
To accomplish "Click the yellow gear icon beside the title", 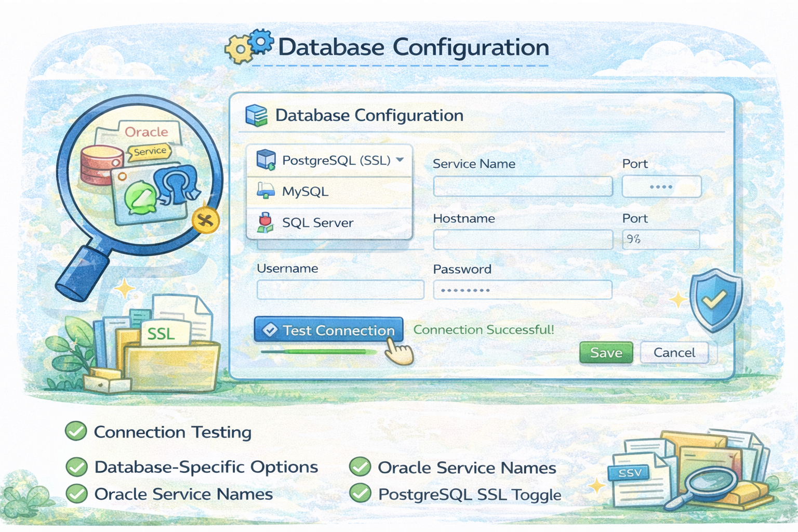I will [x=239, y=50].
